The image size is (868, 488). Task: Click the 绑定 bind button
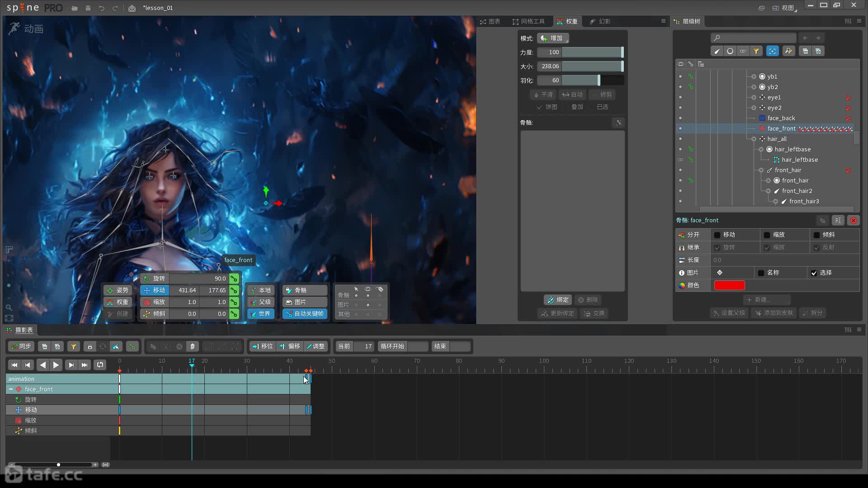tap(558, 300)
